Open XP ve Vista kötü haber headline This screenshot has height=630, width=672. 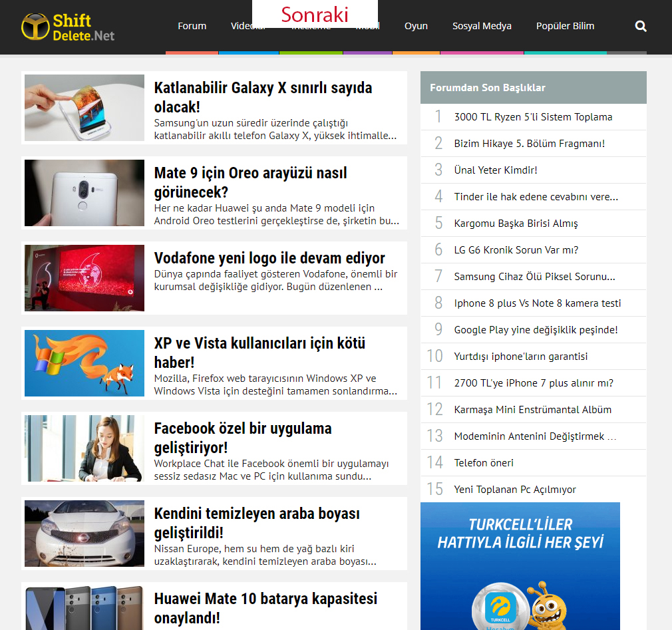click(x=259, y=353)
